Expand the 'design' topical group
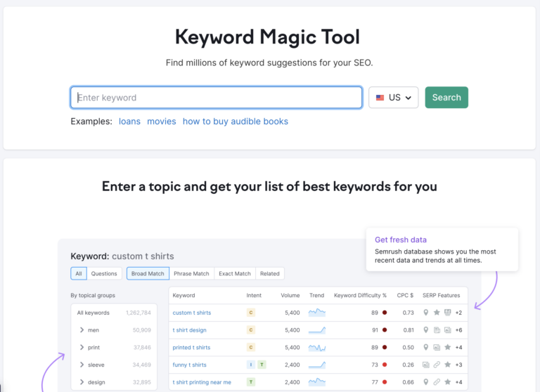 click(x=82, y=382)
